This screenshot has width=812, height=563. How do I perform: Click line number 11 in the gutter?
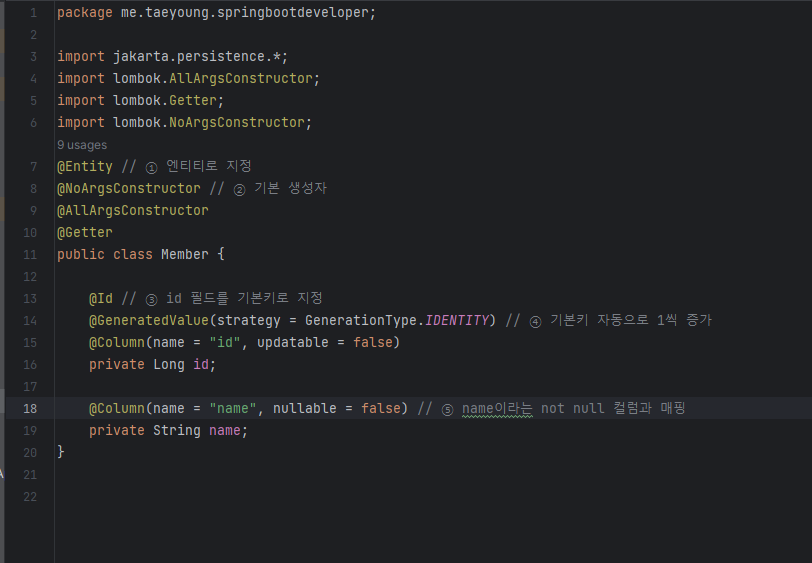click(30, 255)
